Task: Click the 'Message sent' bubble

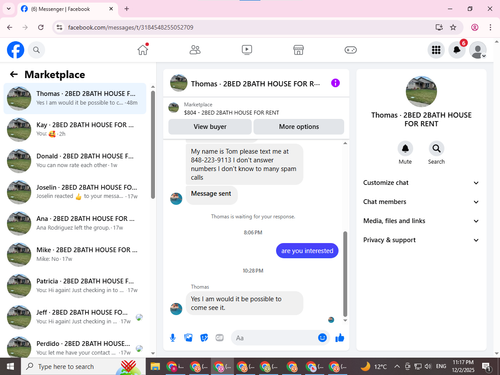Action: (211, 194)
